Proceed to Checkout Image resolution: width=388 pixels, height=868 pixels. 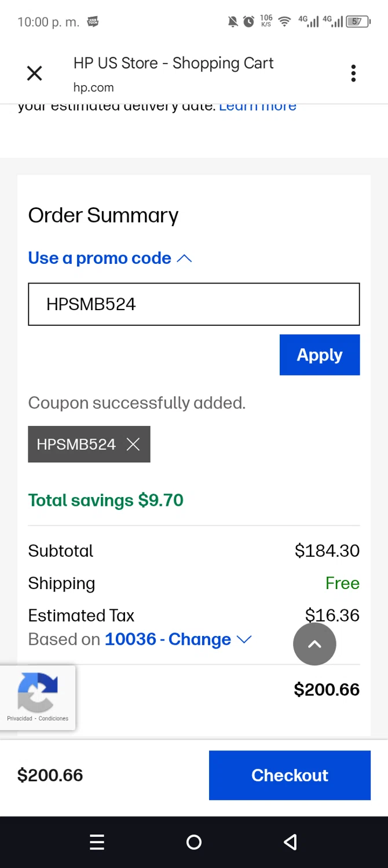point(290,775)
